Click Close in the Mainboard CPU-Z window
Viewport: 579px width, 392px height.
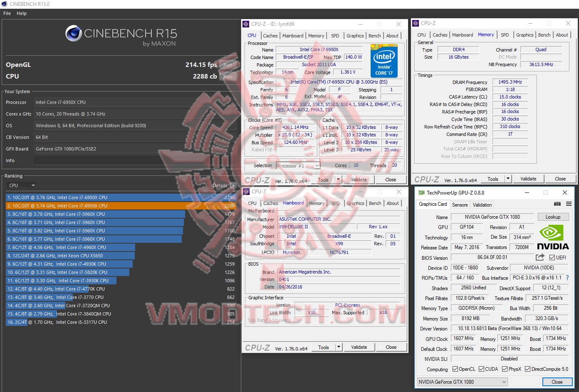pyautogui.click(x=391, y=347)
